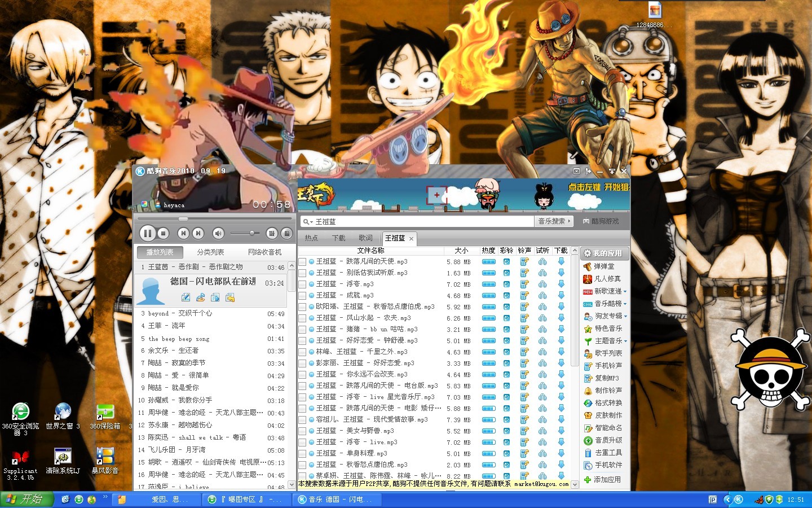Click the send-to-device icon under current song
The height and width of the screenshot is (508, 812).
tap(215, 297)
